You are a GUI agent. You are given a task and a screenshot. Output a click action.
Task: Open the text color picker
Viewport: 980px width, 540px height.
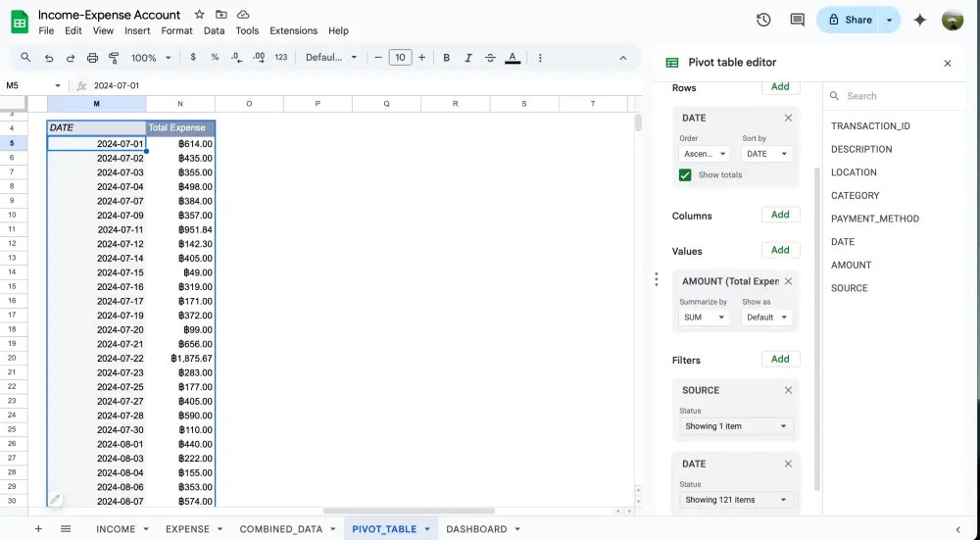click(x=512, y=58)
